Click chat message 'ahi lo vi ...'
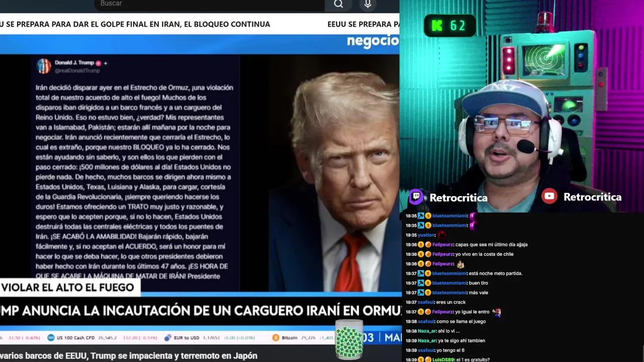The width and height of the screenshot is (644, 362). [449, 331]
